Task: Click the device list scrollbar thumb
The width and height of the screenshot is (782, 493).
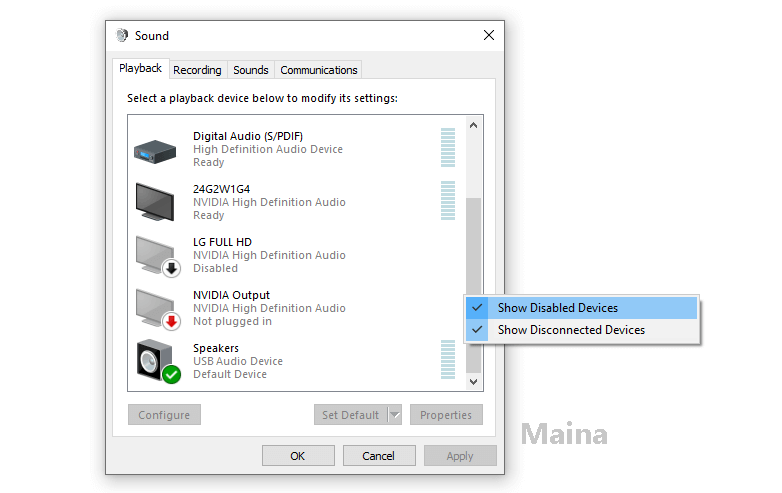Action: pos(473,285)
